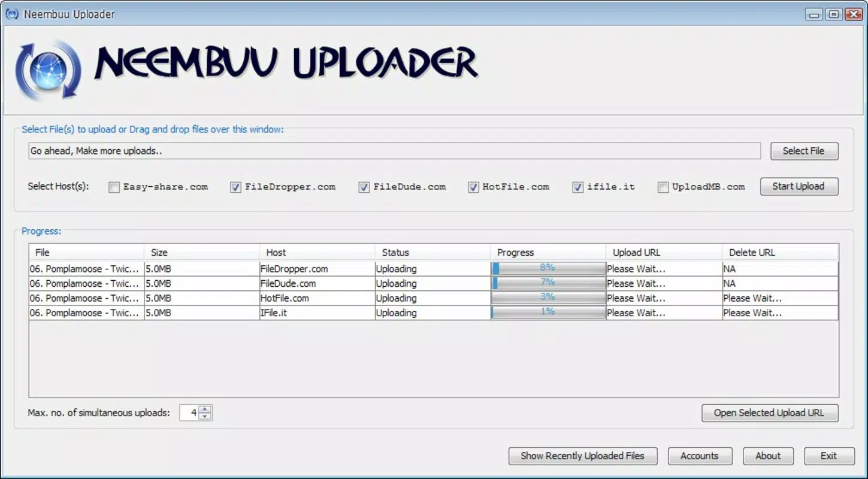Click the small title bar app icon
The width and height of the screenshot is (868, 479).
coord(12,14)
